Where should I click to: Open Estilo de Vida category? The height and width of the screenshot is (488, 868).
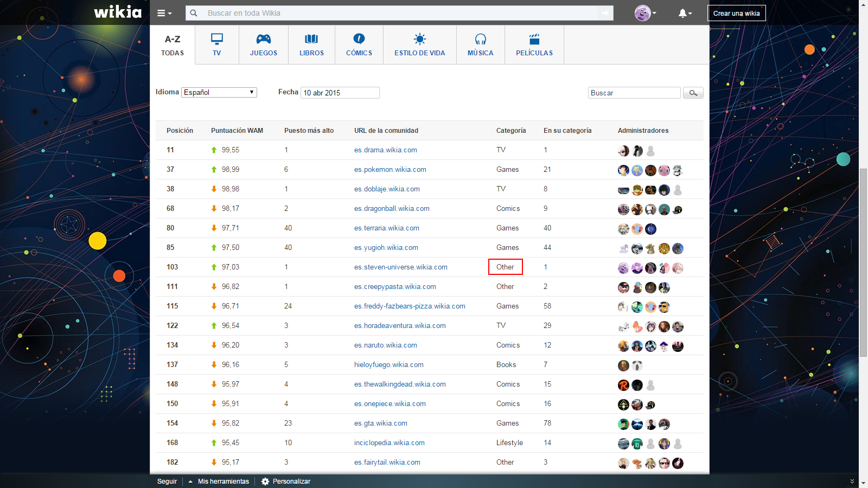click(419, 44)
